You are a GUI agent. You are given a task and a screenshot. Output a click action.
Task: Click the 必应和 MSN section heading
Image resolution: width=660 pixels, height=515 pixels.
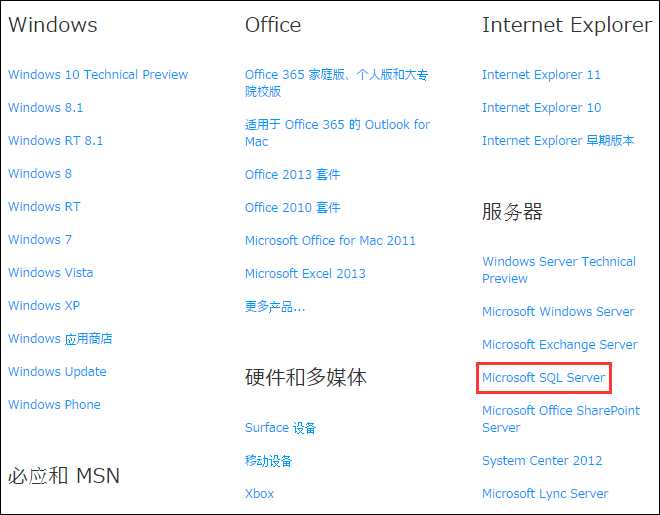pyautogui.click(x=64, y=476)
